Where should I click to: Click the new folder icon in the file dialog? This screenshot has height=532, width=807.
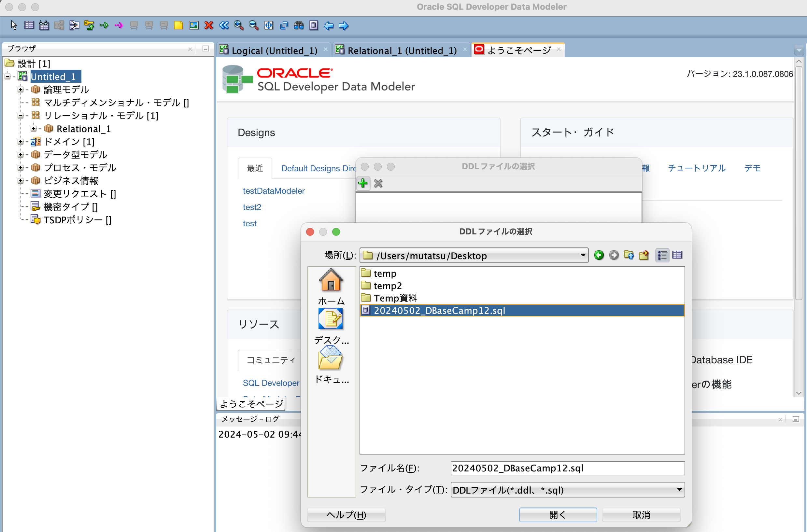[644, 255]
